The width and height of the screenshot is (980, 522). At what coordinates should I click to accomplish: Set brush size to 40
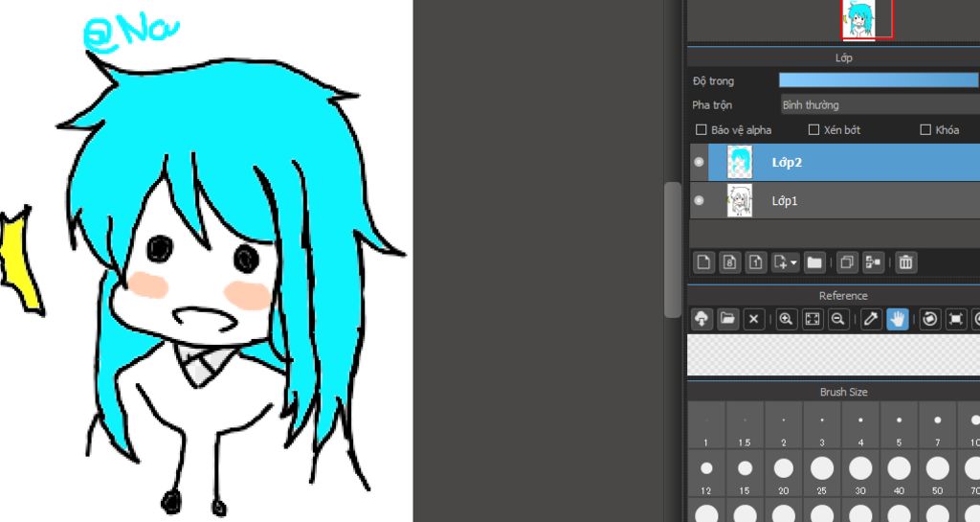pos(899,474)
